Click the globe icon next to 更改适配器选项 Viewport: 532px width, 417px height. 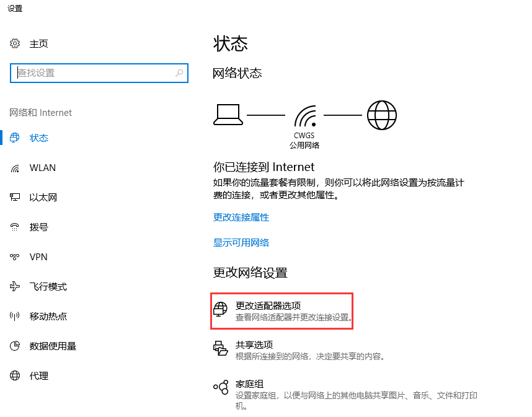click(x=221, y=309)
